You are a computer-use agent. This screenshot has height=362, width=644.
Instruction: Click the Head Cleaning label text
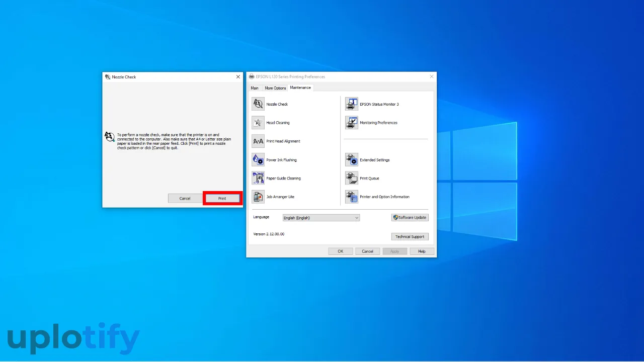click(x=278, y=123)
